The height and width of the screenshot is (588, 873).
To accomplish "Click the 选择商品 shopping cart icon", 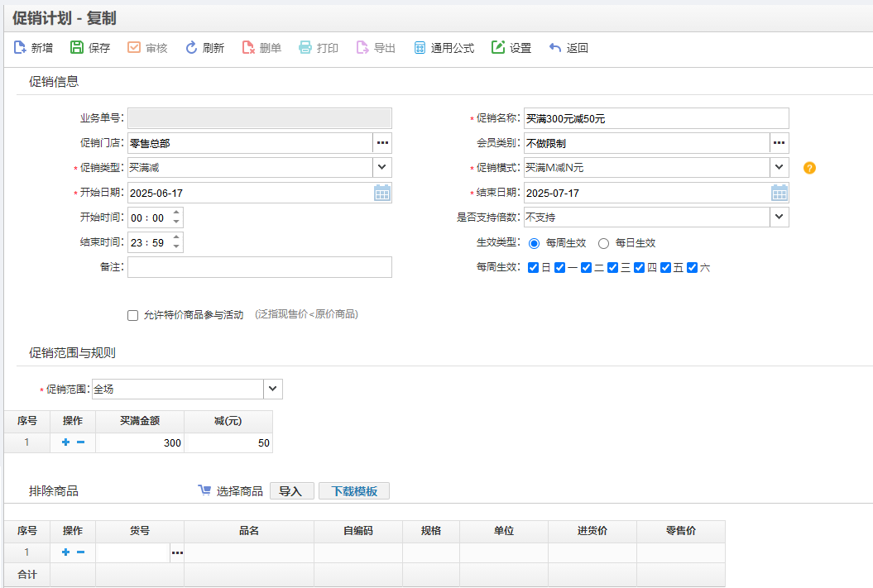I will 204,490.
